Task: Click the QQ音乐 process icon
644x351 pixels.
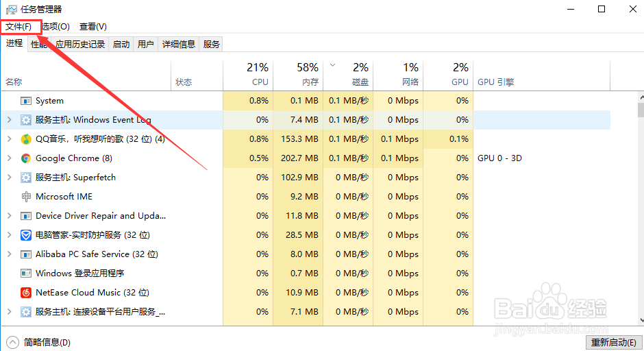Action: tap(26, 139)
